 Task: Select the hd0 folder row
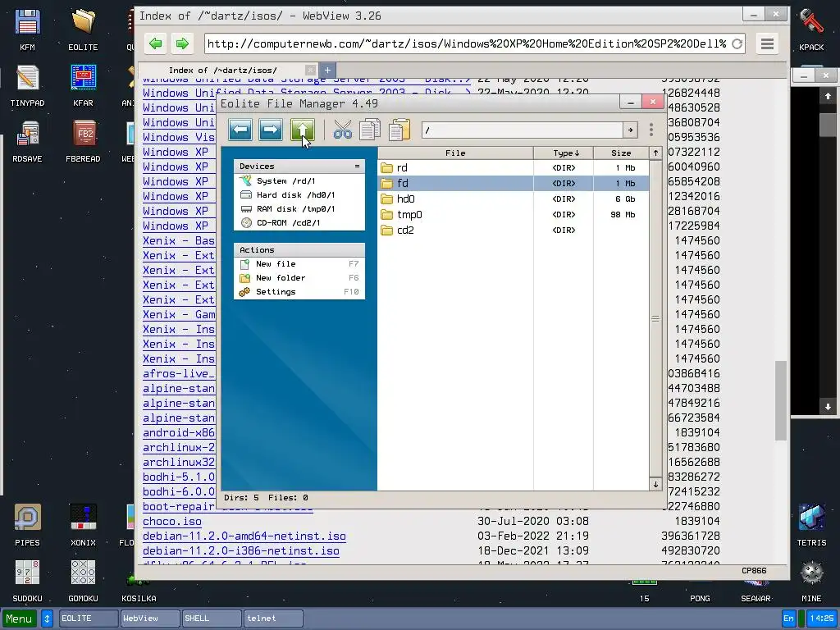pyautogui.click(x=514, y=199)
